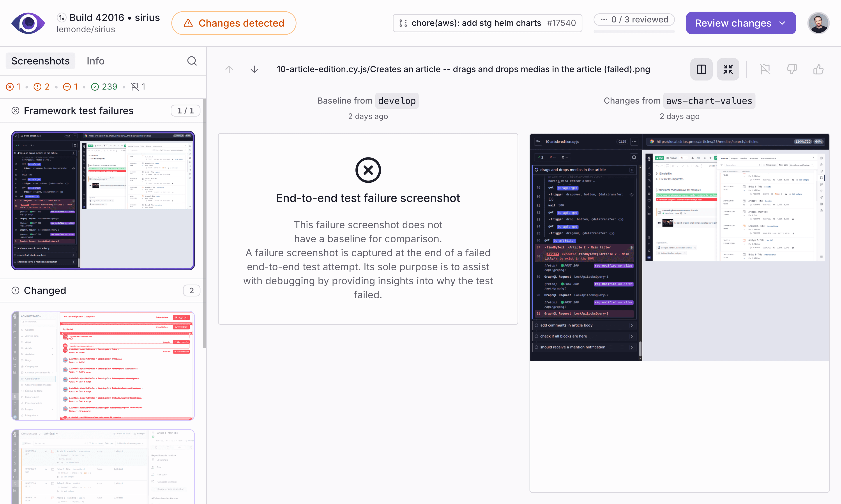The height and width of the screenshot is (504, 841).
Task: Click the review progress bar under 0/3 reviewed
Action: point(634,32)
